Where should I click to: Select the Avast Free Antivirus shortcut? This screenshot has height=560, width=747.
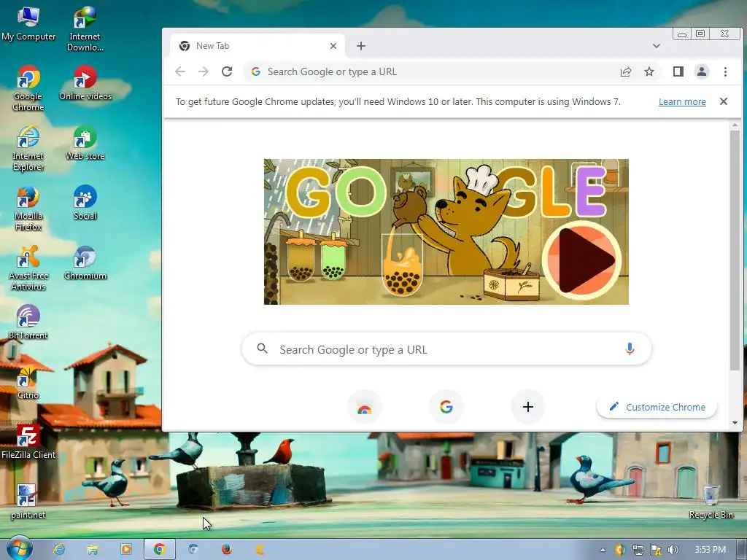[28, 268]
